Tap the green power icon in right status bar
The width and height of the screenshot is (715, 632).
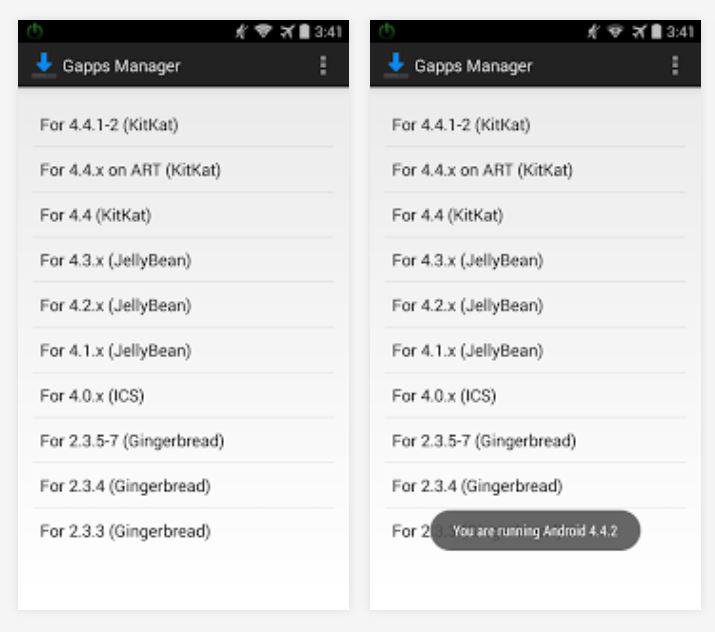[x=387, y=31]
